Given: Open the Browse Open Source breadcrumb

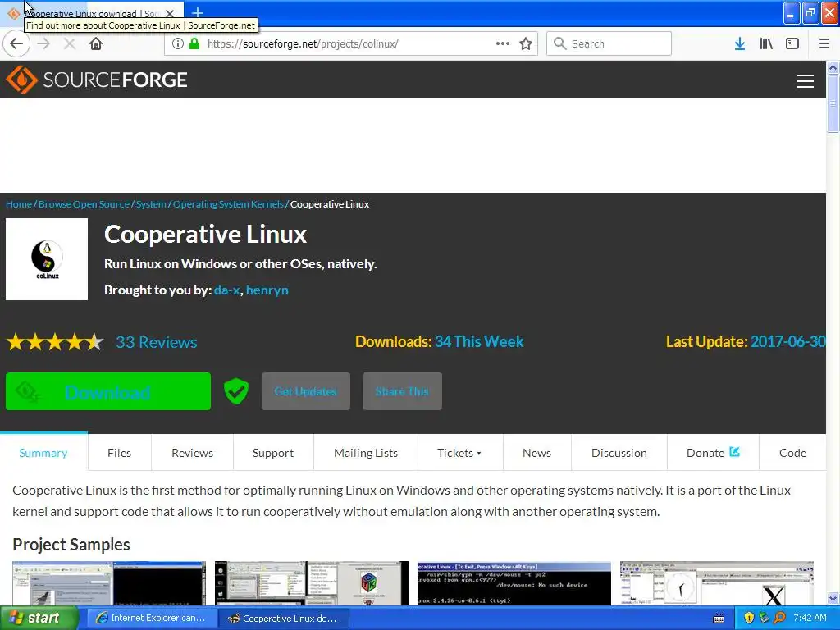Looking at the screenshot, I should tap(84, 204).
